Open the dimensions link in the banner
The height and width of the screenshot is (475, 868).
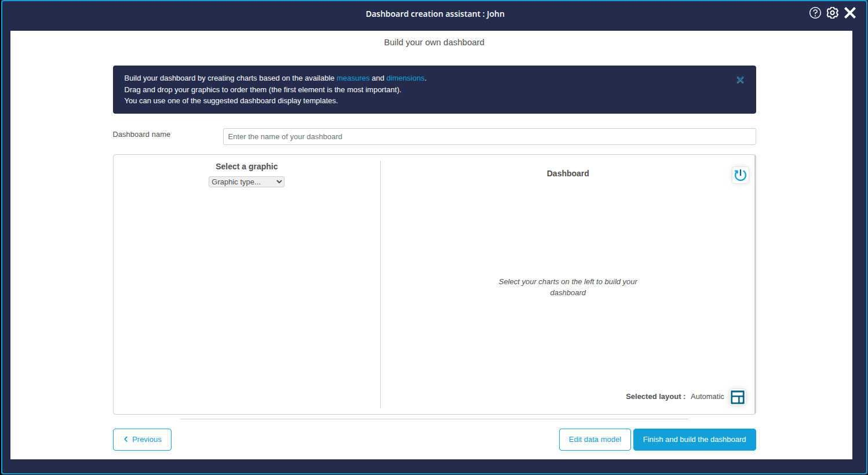406,78
